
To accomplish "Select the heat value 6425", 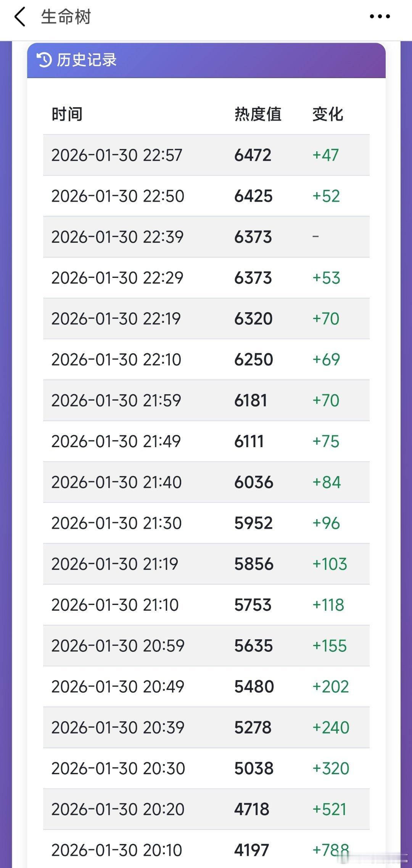I will click(253, 196).
